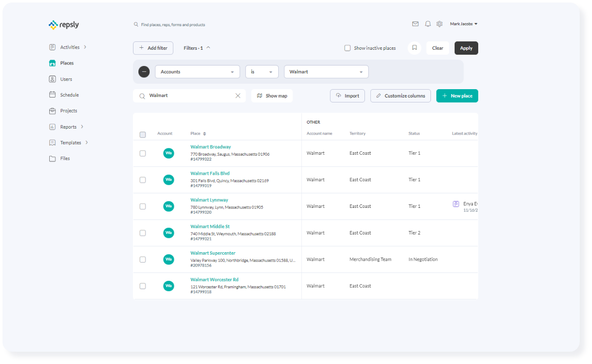
Task: Enable Show inactive places checkbox
Action: click(x=347, y=48)
